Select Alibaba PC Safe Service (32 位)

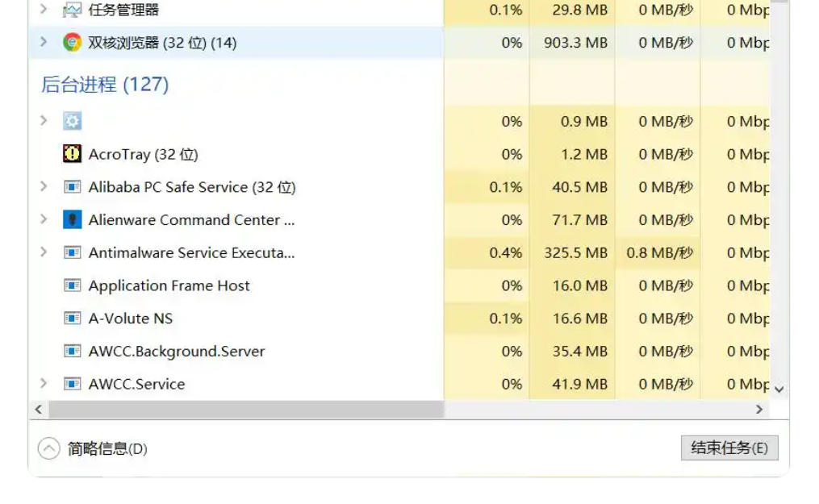pyautogui.click(x=192, y=187)
